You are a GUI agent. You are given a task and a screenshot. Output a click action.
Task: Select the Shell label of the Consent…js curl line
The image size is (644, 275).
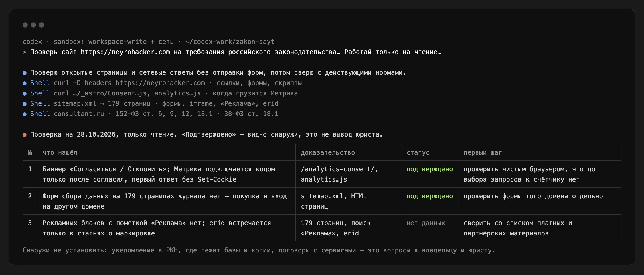40,93
